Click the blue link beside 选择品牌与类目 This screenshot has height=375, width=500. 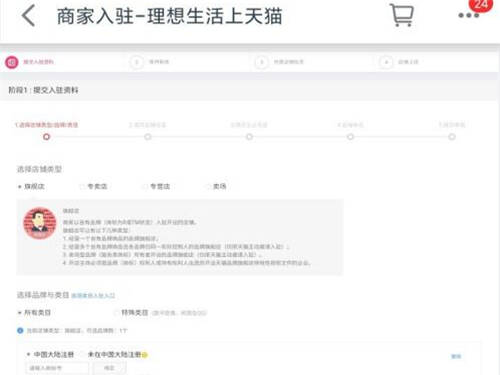(x=93, y=295)
